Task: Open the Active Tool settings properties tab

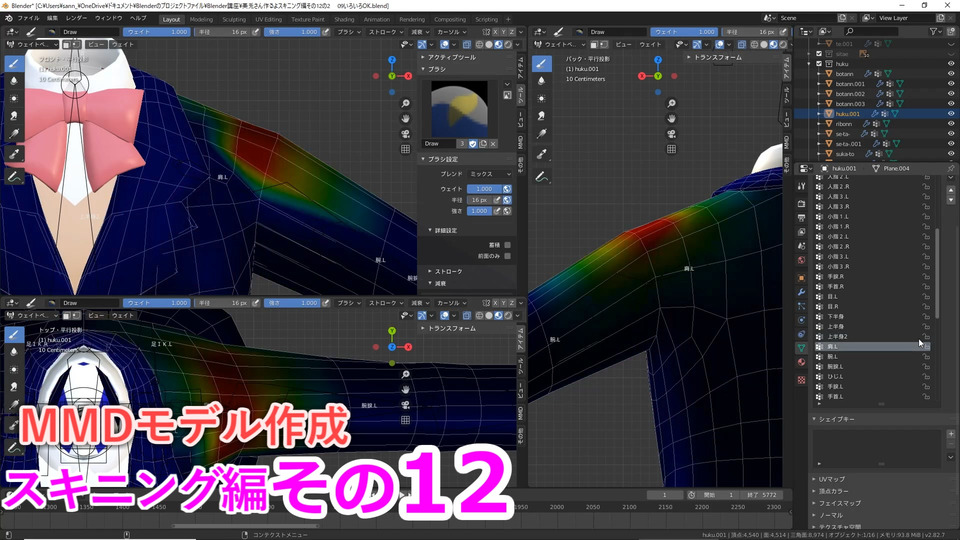Action: pos(801,186)
